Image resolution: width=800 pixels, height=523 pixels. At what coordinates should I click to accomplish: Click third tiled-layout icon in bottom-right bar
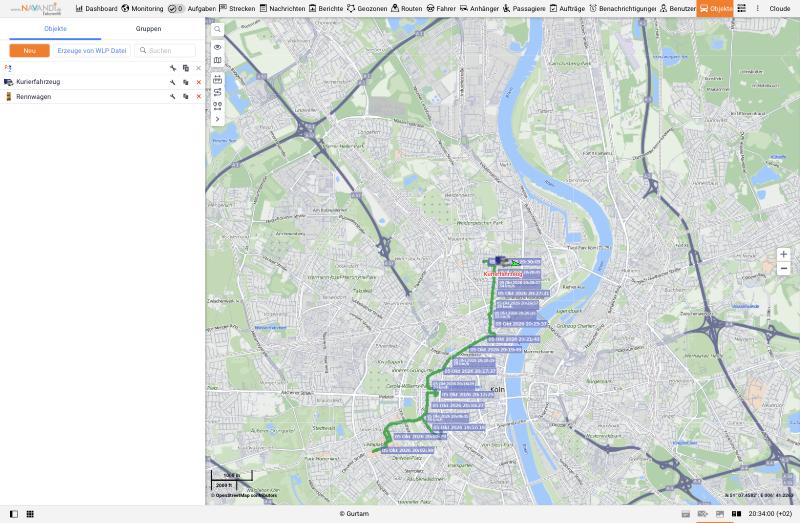pyautogui.click(x=719, y=514)
